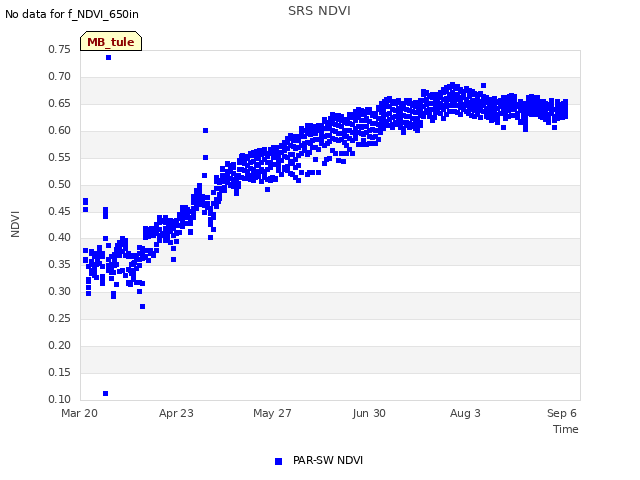640x480 pixels.
Task: Click the 0.65 y-axis tick label
Action: (59, 103)
